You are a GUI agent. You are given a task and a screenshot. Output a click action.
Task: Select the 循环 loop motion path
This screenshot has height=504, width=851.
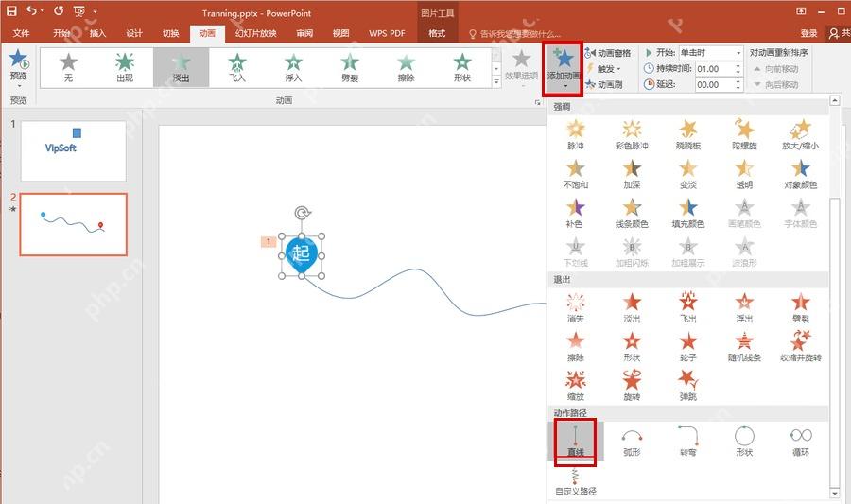[x=800, y=441]
